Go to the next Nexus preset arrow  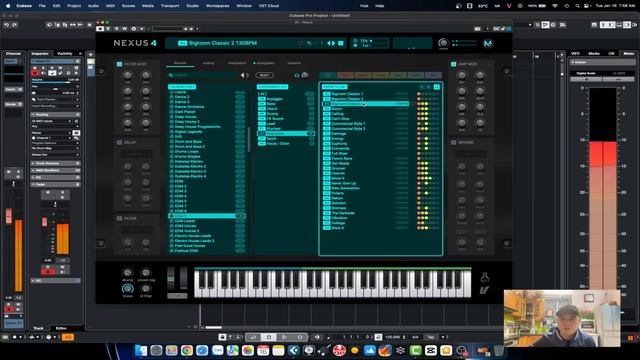[333, 43]
